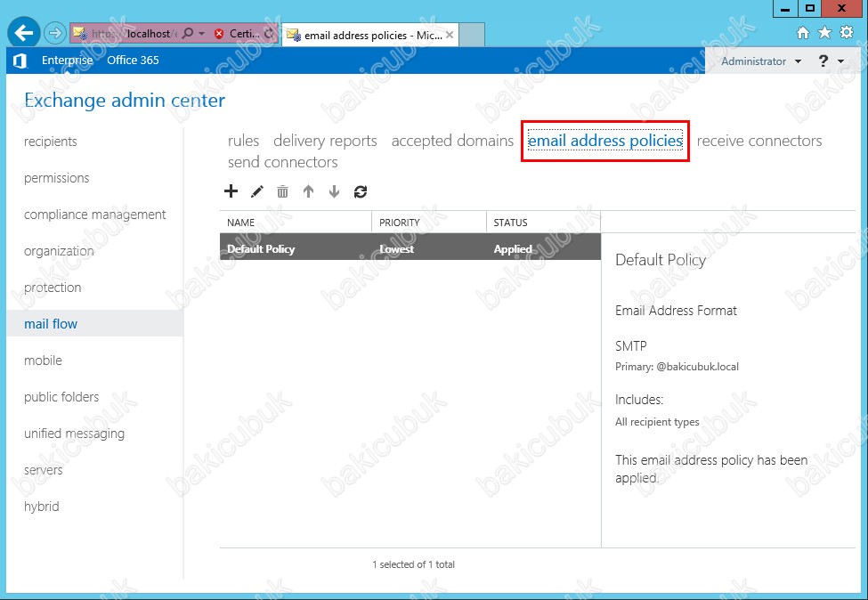Viewport: 868px width, 600px height.
Task: Reload page via address bar refresh icon
Action: tap(269, 34)
